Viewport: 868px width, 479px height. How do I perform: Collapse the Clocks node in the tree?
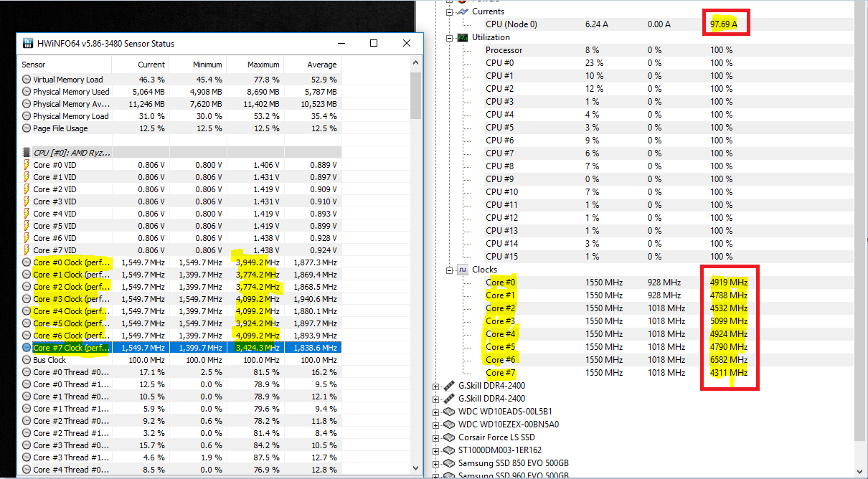(x=449, y=270)
